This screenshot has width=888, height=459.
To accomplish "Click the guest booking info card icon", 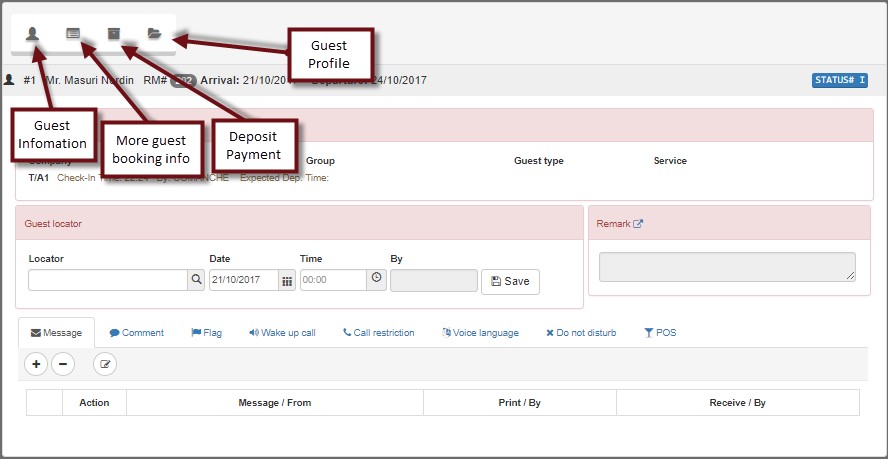I will pyautogui.click(x=73, y=33).
